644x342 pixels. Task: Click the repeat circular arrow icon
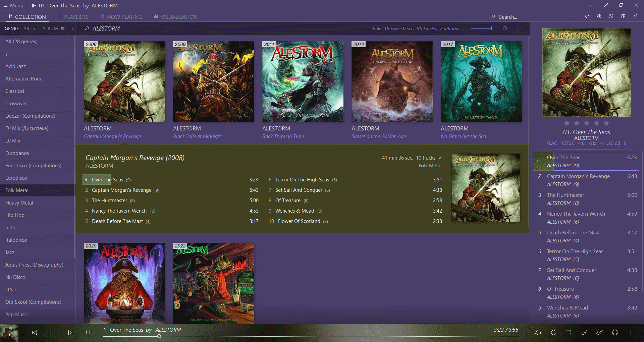pos(553,332)
